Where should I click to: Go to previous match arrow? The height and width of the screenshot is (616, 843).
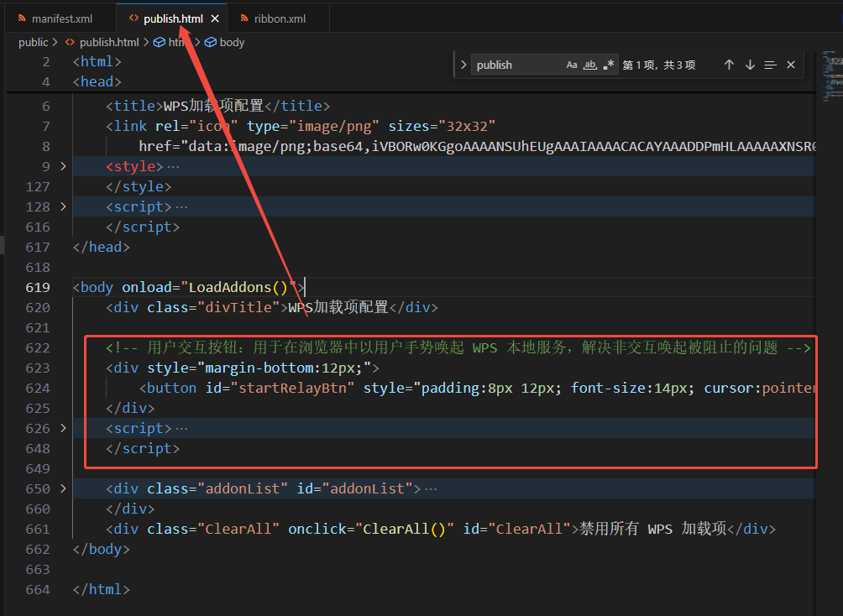point(729,65)
